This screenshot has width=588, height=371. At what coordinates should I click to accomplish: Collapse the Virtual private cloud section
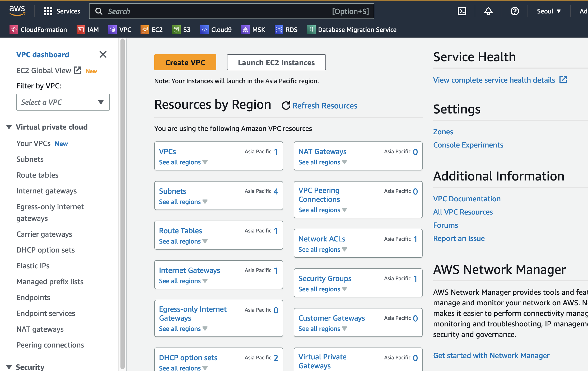pos(9,127)
